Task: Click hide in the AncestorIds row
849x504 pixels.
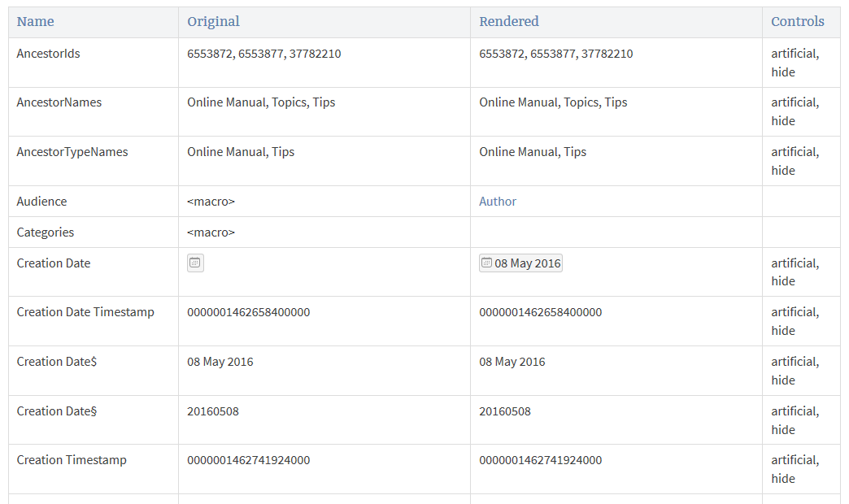Action: [783, 72]
